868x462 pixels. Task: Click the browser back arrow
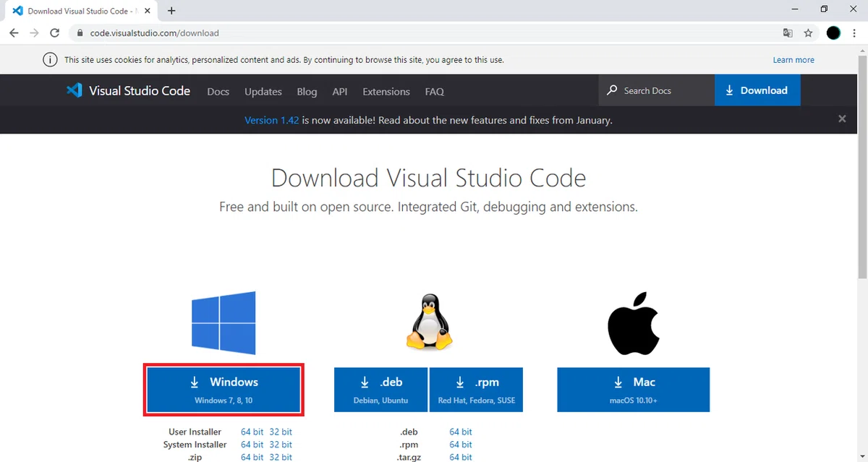tap(14, 33)
